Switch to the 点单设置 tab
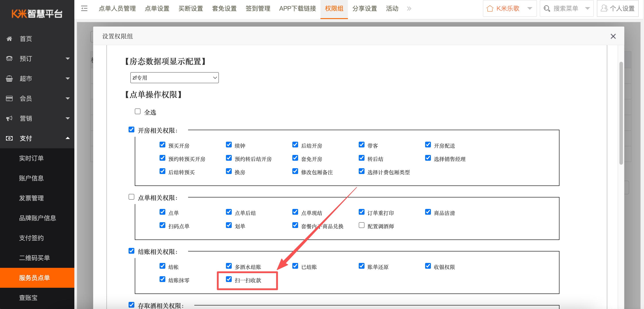This screenshot has width=644, height=309. (x=157, y=9)
